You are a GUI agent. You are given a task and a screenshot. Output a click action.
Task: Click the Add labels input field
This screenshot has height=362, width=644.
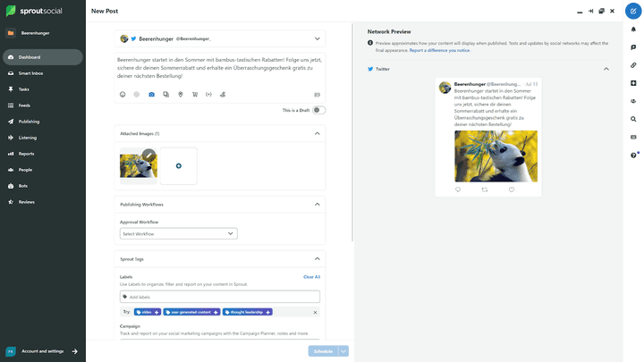[220, 297]
